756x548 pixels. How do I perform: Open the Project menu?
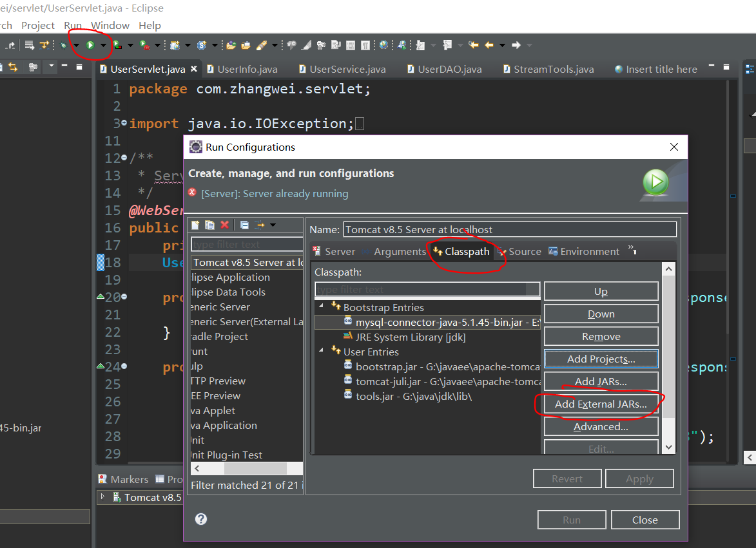[x=37, y=26]
